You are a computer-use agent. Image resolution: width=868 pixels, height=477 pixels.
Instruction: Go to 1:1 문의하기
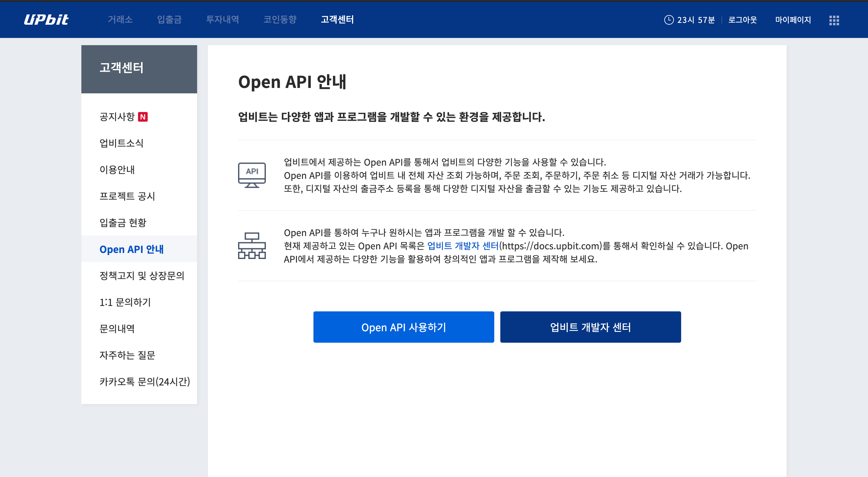point(125,302)
